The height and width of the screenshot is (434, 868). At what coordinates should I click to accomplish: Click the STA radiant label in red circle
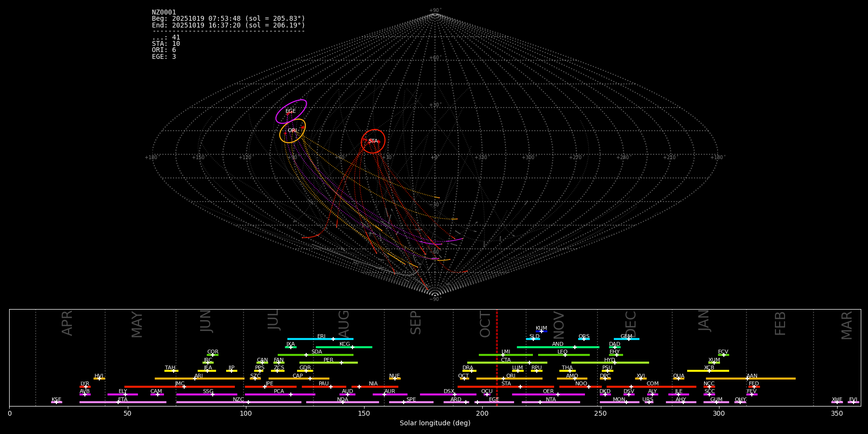(x=373, y=141)
